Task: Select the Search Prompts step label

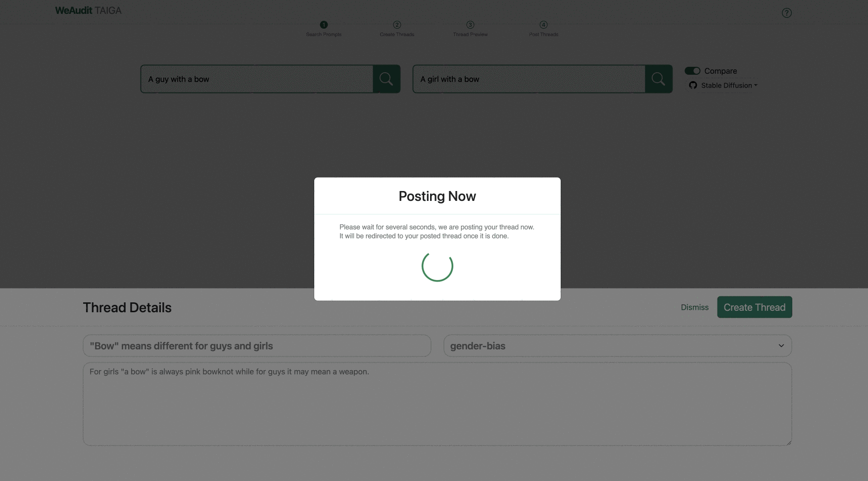Action: pos(324,34)
